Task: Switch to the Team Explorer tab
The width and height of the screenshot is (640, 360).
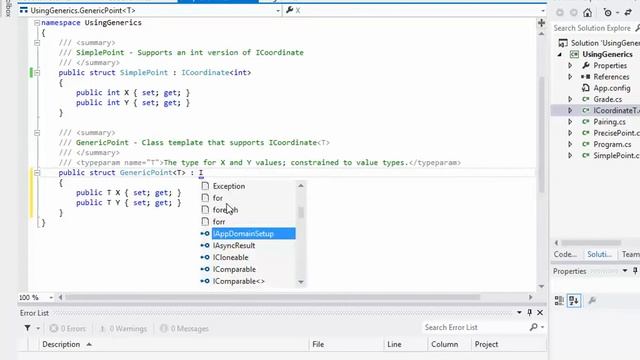Action: (631, 254)
